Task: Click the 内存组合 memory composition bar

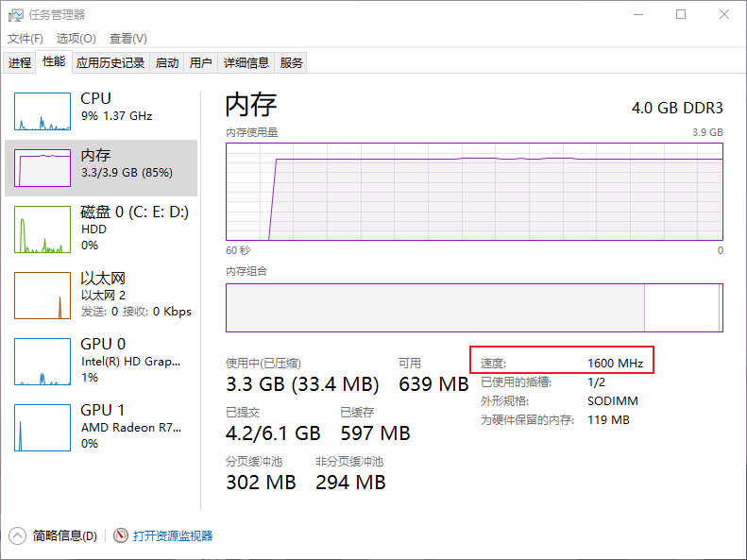Action: (x=474, y=308)
